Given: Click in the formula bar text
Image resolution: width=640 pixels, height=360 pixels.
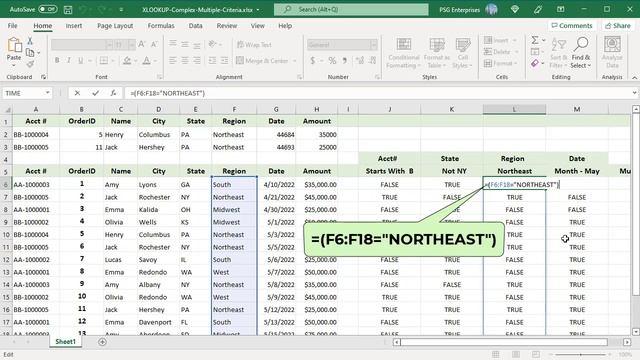Looking at the screenshot, I should pos(167,93).
